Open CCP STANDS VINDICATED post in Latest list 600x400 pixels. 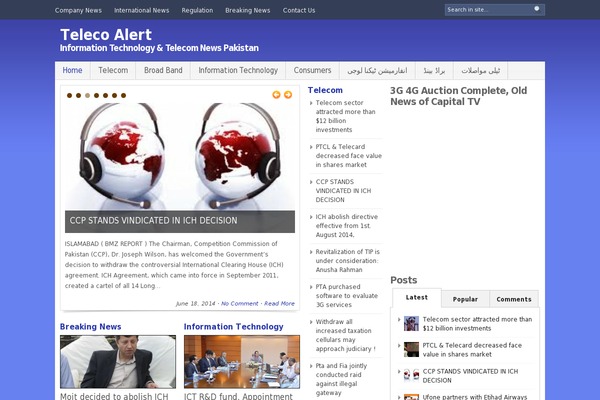pyautogui.click(x=470, y=376)
